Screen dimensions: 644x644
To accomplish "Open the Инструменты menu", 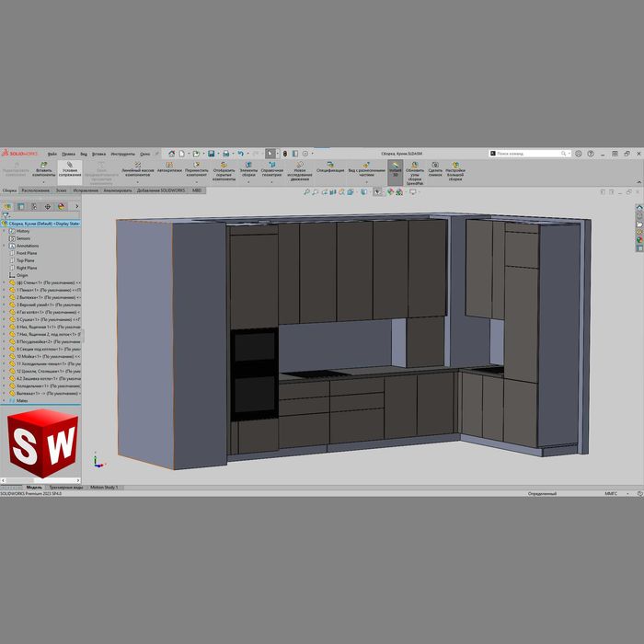I will click(122, 154).
